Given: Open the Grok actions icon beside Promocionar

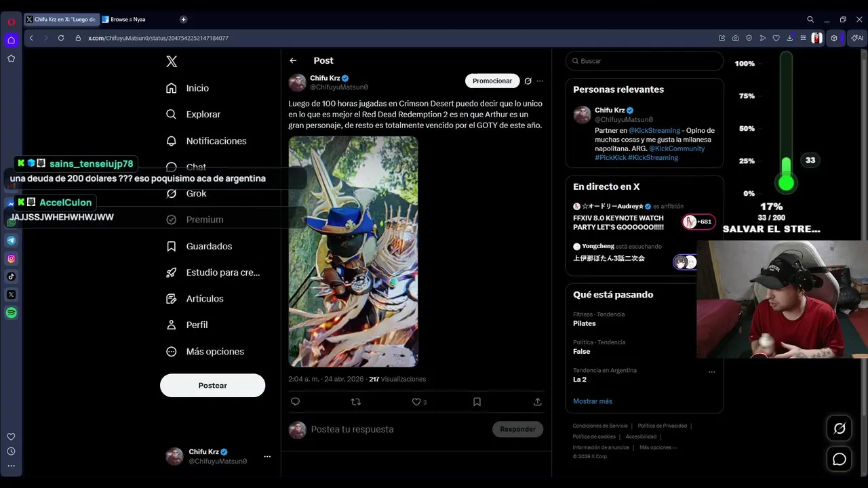Looking at the screenshot, I should point(528,81).
